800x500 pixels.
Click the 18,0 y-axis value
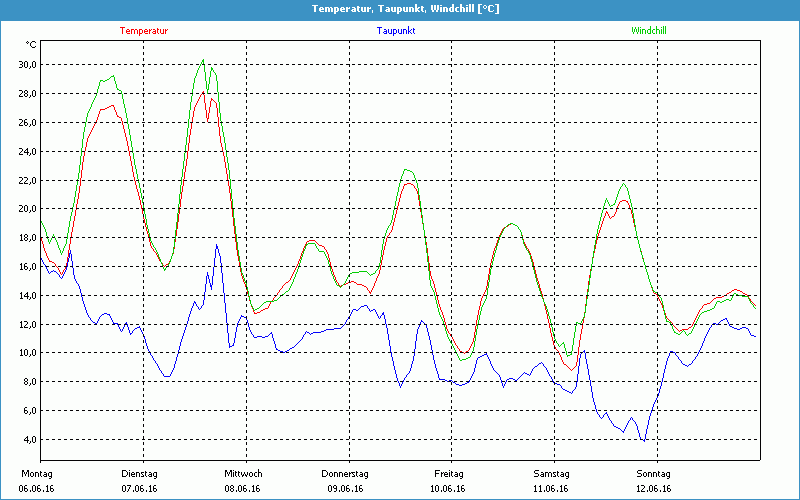27,238
